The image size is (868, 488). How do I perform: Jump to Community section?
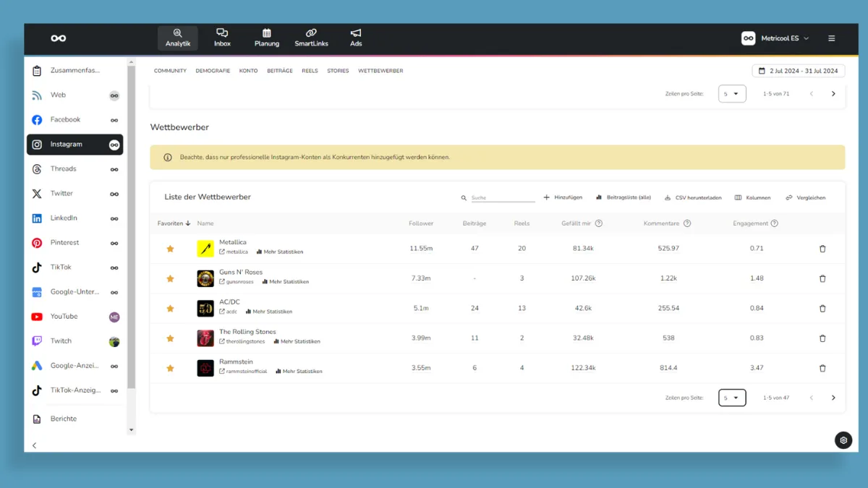tap(170, 71)
